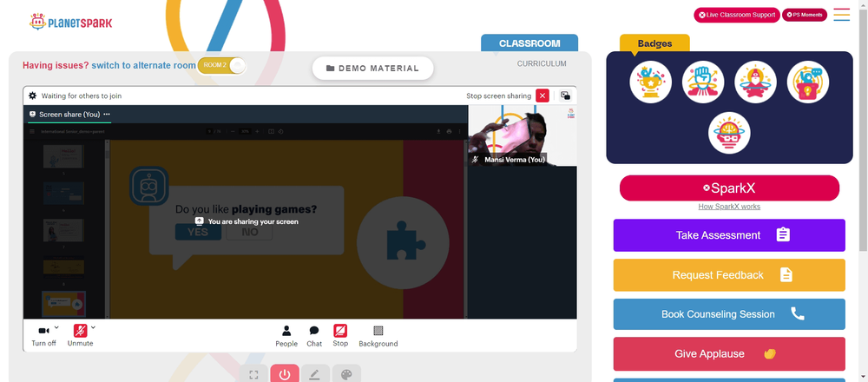Click the podium speaker badge
This screenshot has height=382, width=868.
coord(807,82)
